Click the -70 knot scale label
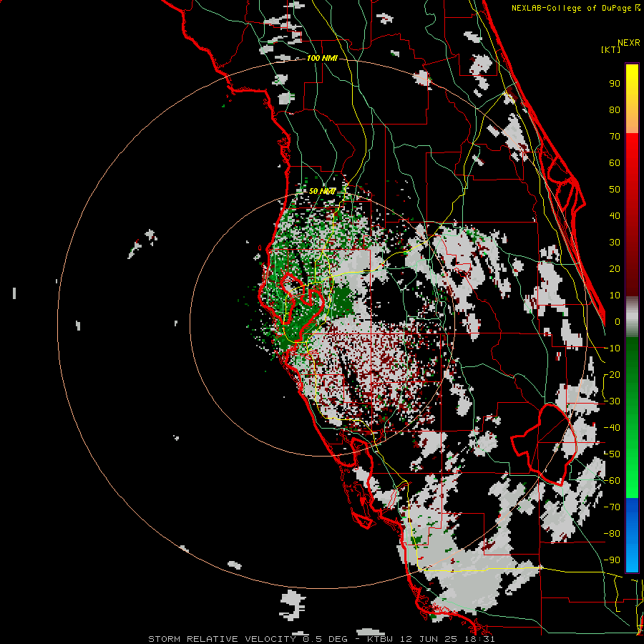 click(x=613, y=507)
